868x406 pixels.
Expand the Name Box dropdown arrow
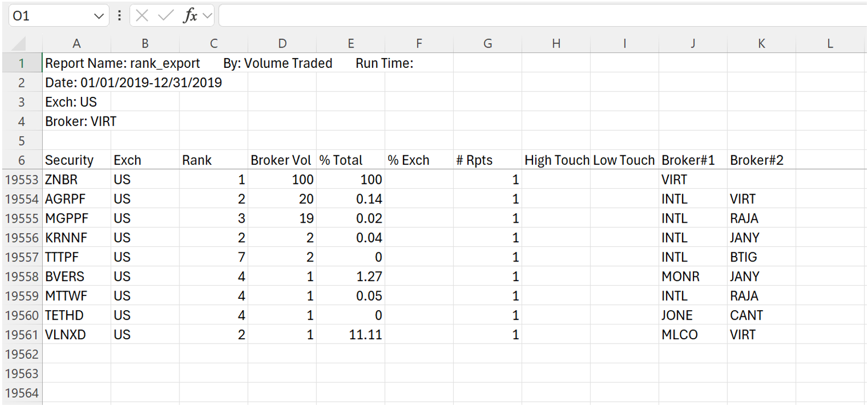click(x=99, y=16)
